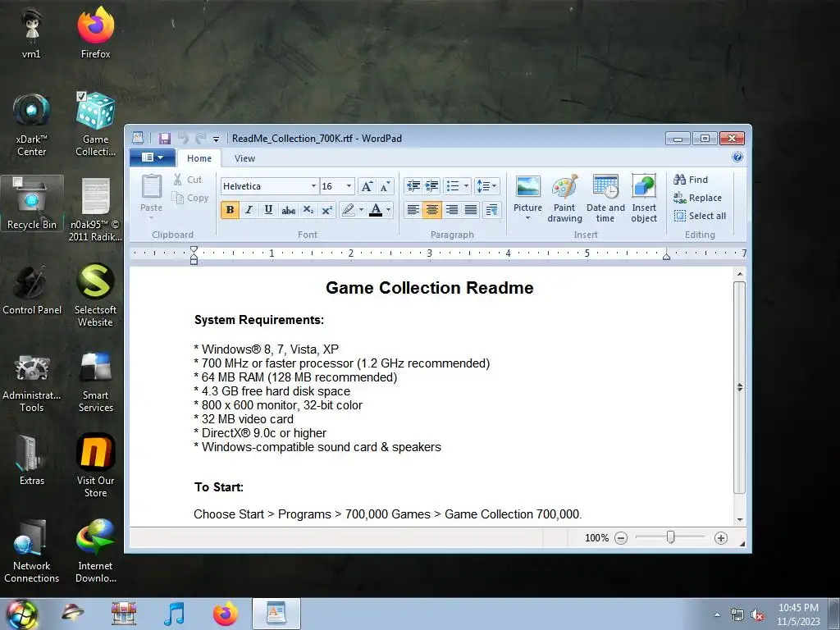Open highlight color dropdown arrow

[361, 209]
